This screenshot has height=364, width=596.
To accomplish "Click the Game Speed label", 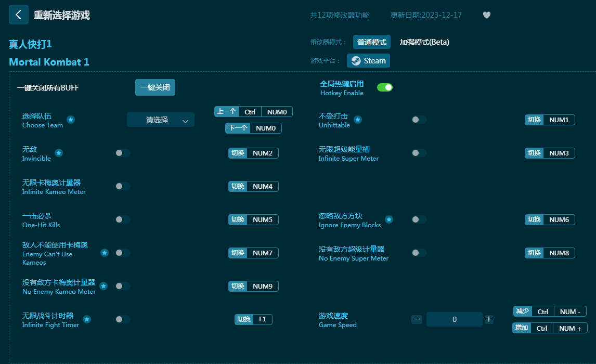I will (x=338, y=320).
